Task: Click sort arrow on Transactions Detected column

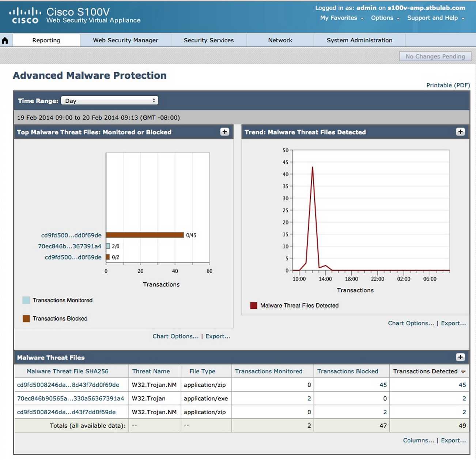Action: (463, 372)
